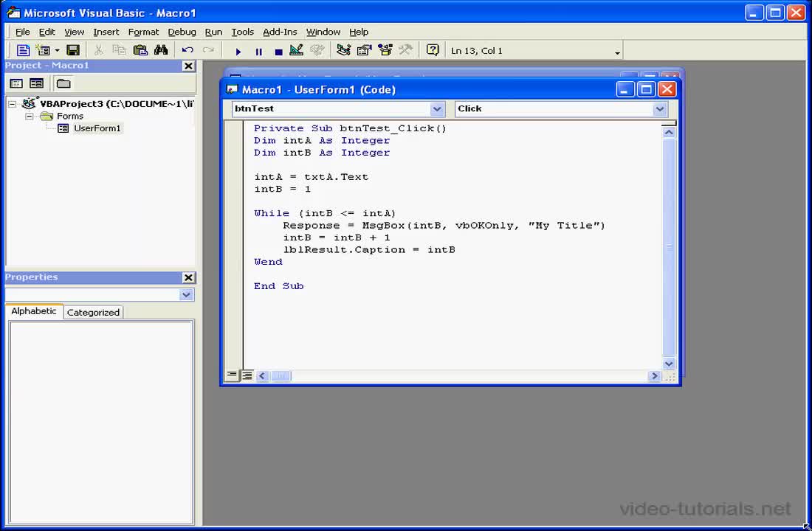The width and height of the screenshot is (812, 531).
Task: Open the Object Browser
Action: pyautogui.click(x=384, y=51)
